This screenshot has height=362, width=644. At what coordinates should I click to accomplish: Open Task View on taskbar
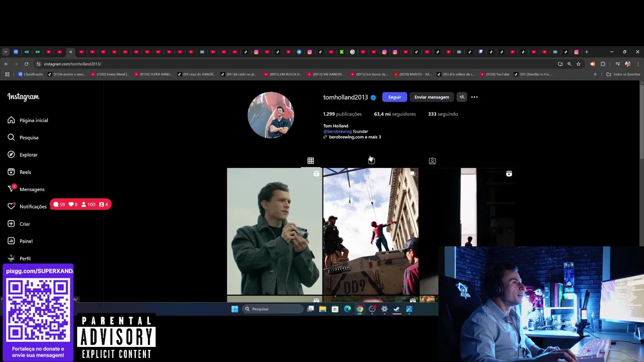pos(311,309)
